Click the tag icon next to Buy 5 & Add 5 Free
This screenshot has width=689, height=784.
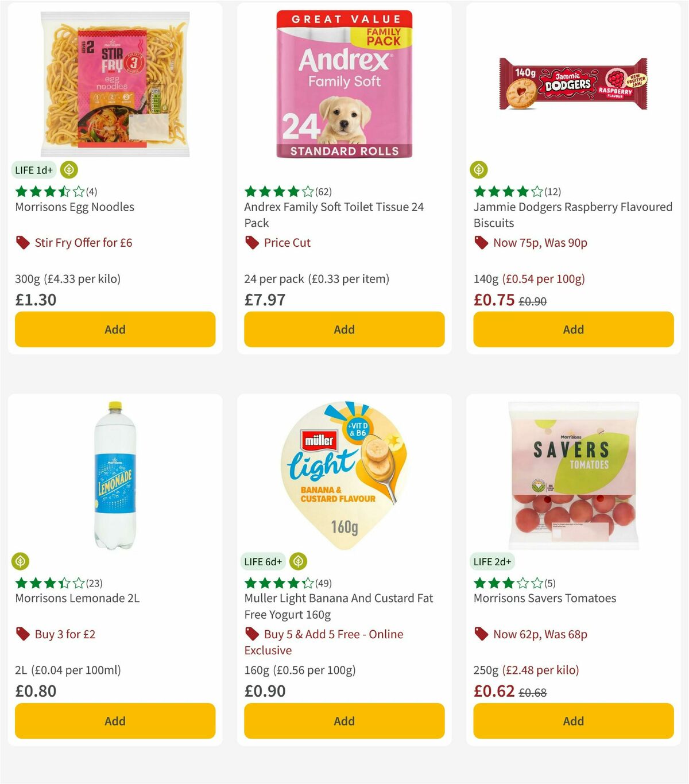coord(251,634)
